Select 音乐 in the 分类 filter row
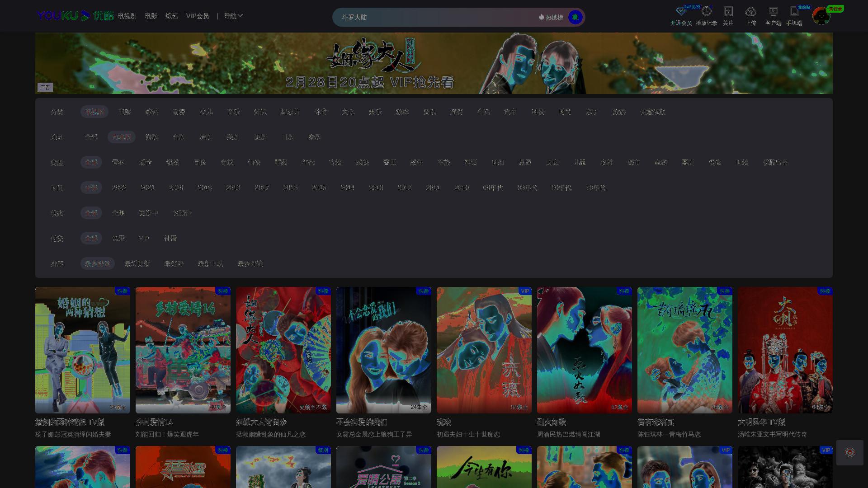The image size is (868, 488). (x=233, y=112)
